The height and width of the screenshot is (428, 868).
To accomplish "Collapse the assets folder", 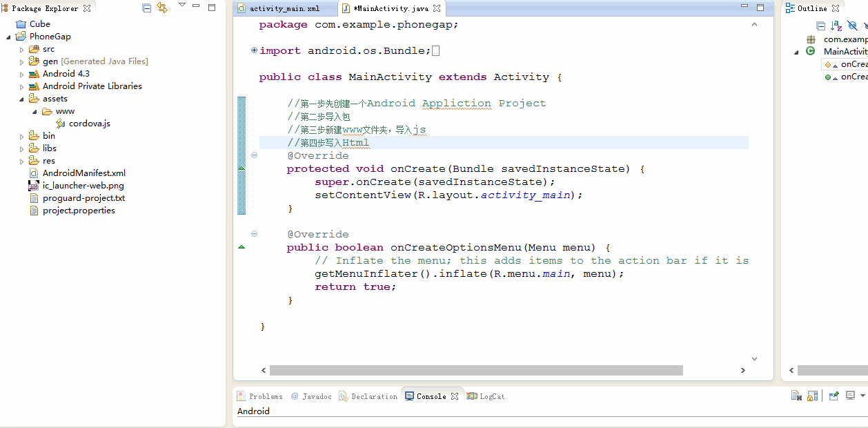I will [21, 99].
